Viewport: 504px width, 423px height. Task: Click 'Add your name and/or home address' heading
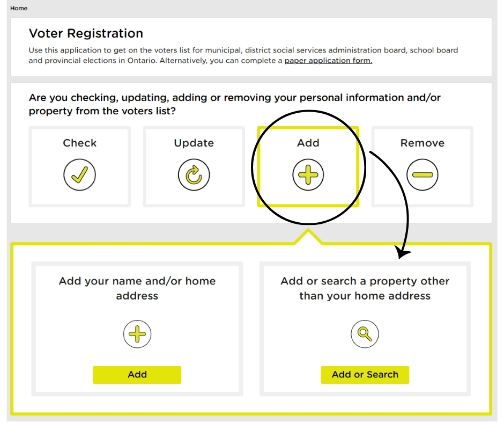click(x=137, y=288)
